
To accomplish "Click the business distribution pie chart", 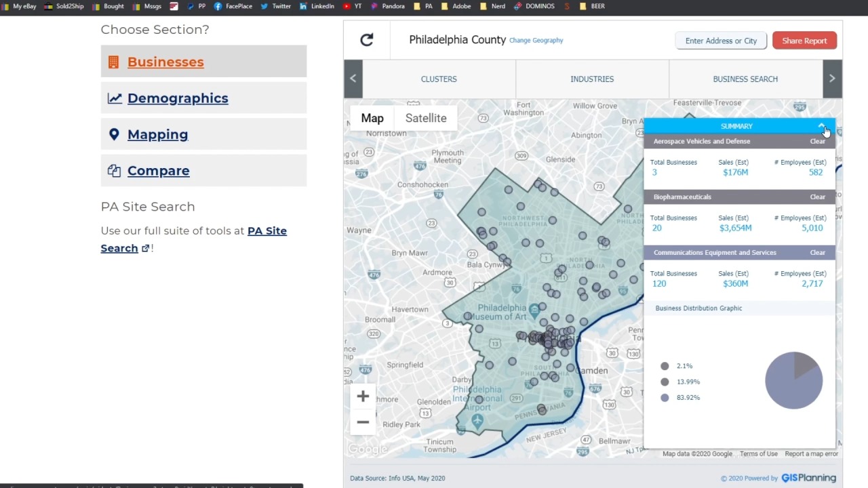I will tap(793, 380).
